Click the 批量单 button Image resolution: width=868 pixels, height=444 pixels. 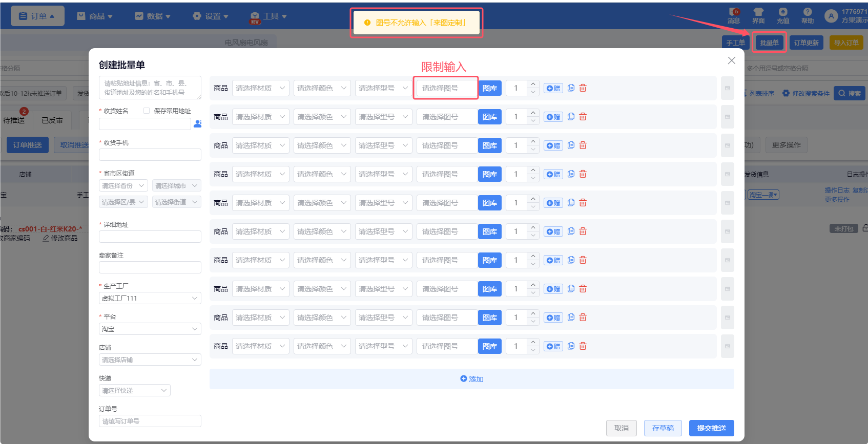pos(770,43)
